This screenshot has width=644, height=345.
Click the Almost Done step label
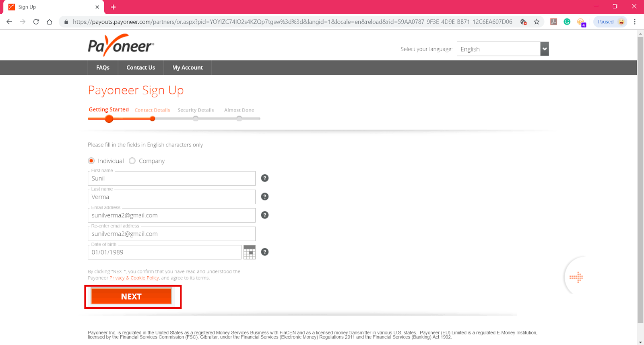[x=239, y=110]
